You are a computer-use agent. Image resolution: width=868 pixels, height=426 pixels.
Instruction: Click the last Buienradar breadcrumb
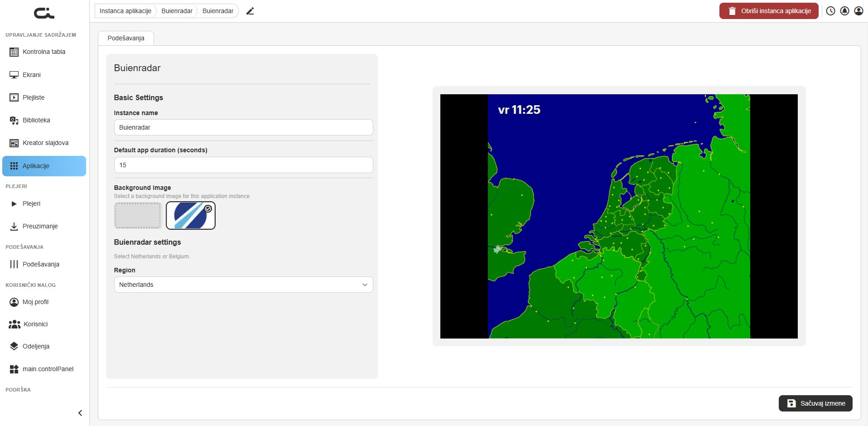pos(218,11)
